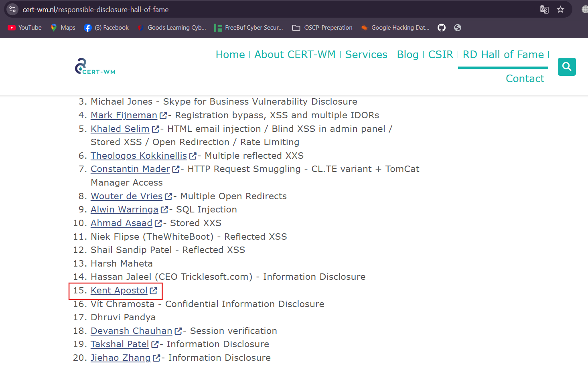
Task: Click the globe bookmark next to GitHub
Action: pyautogui.click(x=457, y=28)
